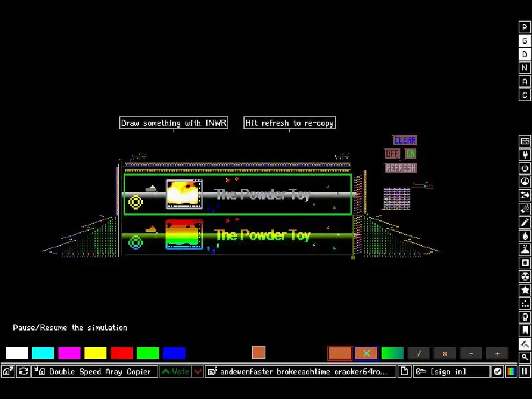Open the Force elements menu (arrows icon)
The width and height of the screenshot is (532, 399).
525,195
